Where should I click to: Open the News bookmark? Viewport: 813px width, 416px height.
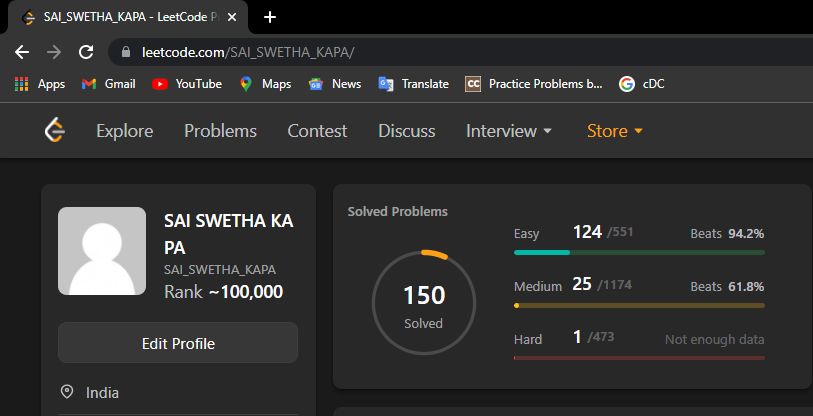pyautogui.click(x=334, y=84)
